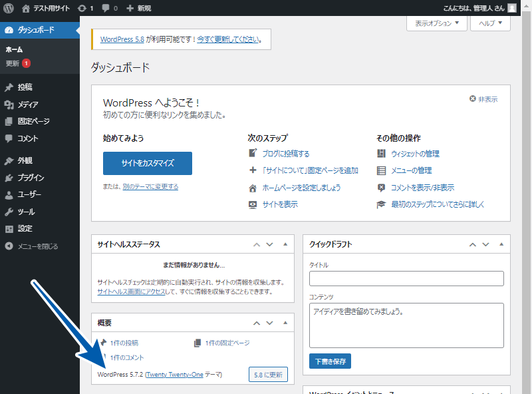Open ホーム submenu item

point(14,50)
